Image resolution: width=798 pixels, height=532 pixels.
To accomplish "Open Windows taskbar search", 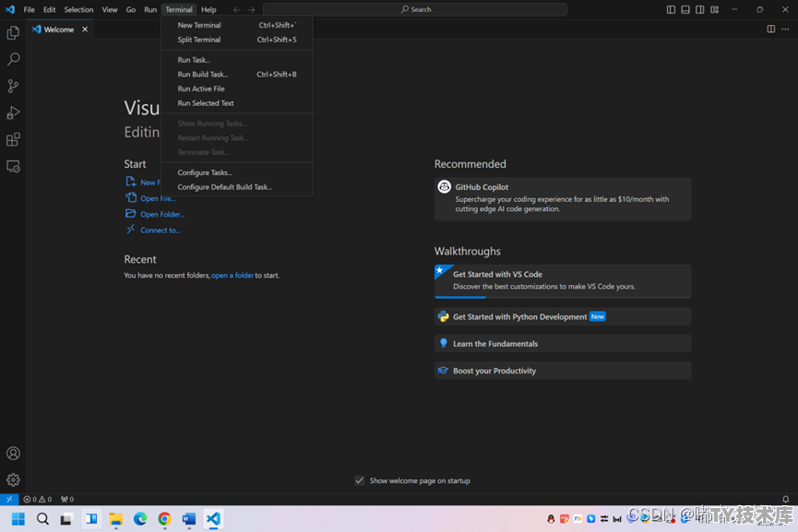I will (42, 519).
